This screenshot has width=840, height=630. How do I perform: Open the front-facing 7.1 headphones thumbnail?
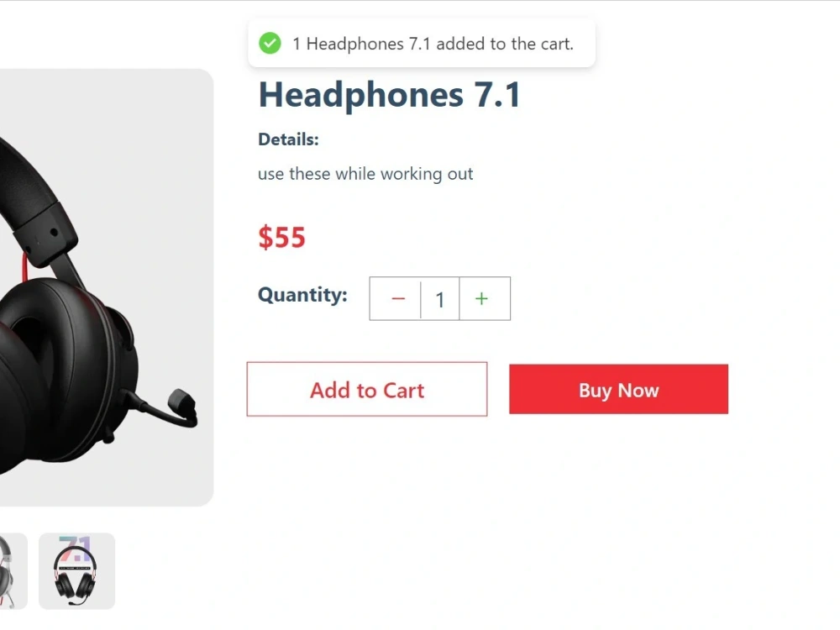tap(76, 571)
